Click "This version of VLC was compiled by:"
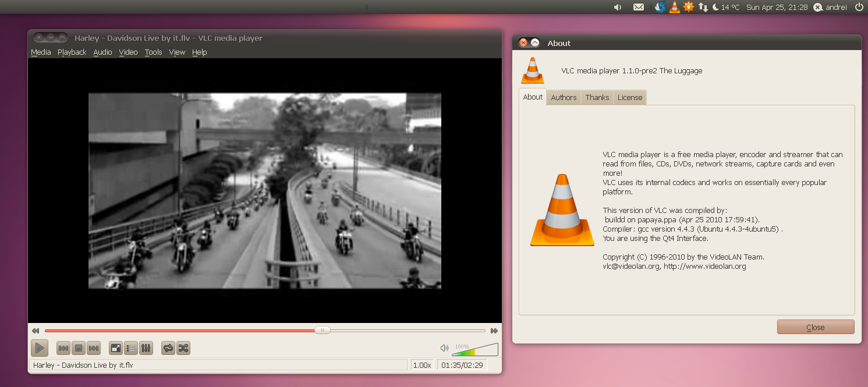 click(665, 211)
